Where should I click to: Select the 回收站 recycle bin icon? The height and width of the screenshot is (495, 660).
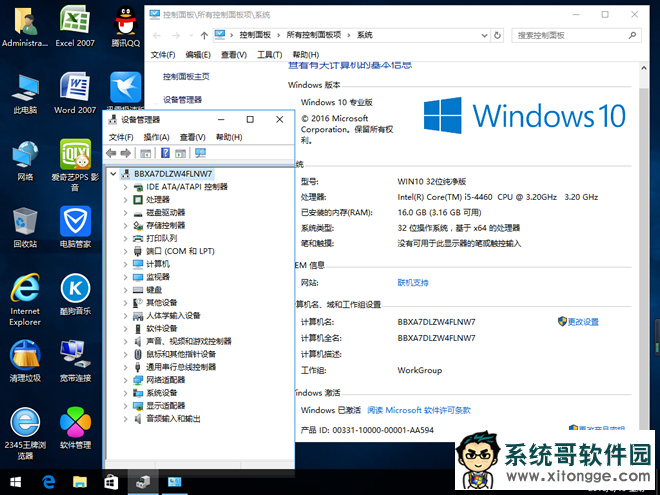(x=25, y=227)
